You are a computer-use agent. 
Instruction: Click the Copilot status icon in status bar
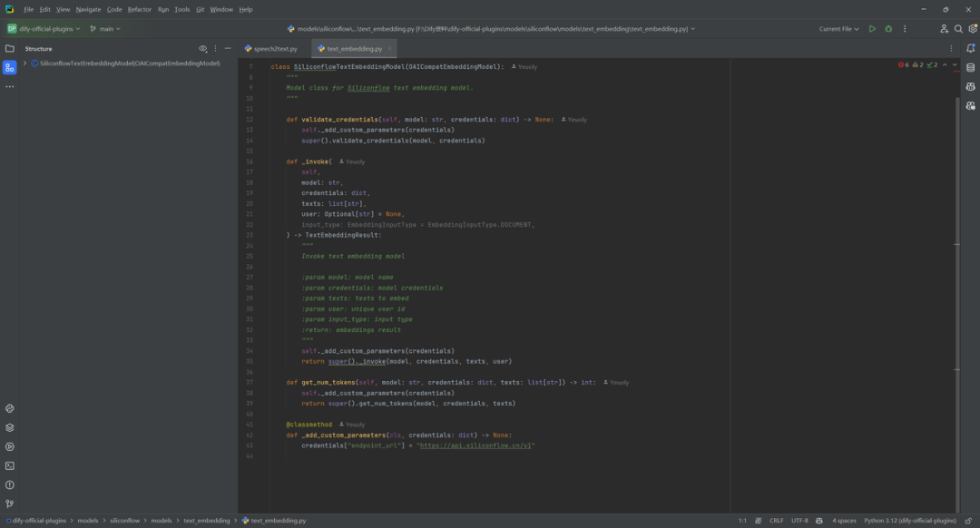(819, 521)
